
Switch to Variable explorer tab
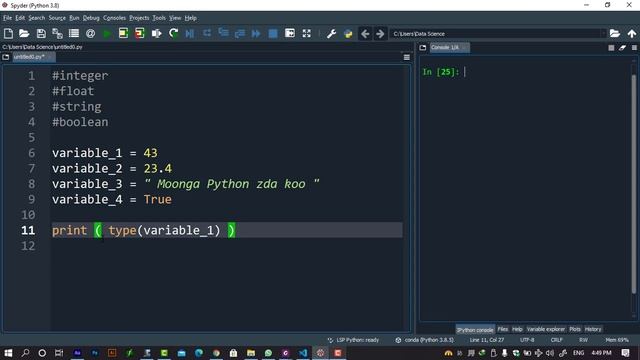[546, 329]
